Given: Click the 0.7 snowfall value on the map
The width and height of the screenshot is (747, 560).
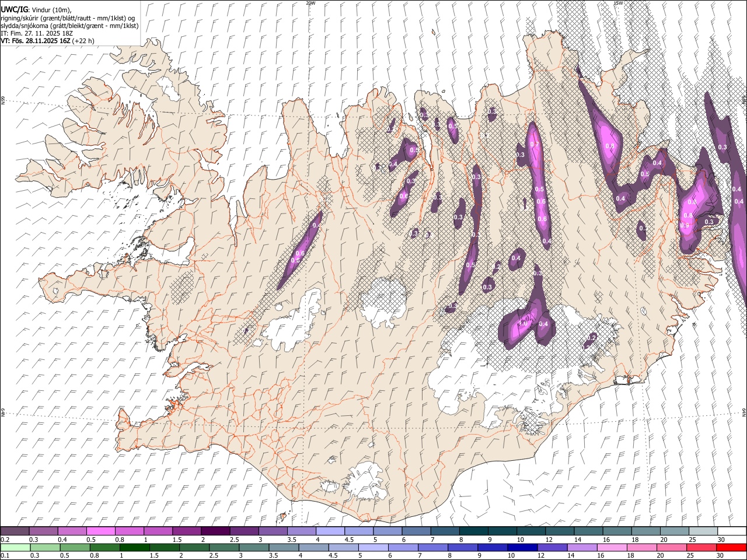Looking at the screenshot, I should pyautogui.click(x=534, y=145).
